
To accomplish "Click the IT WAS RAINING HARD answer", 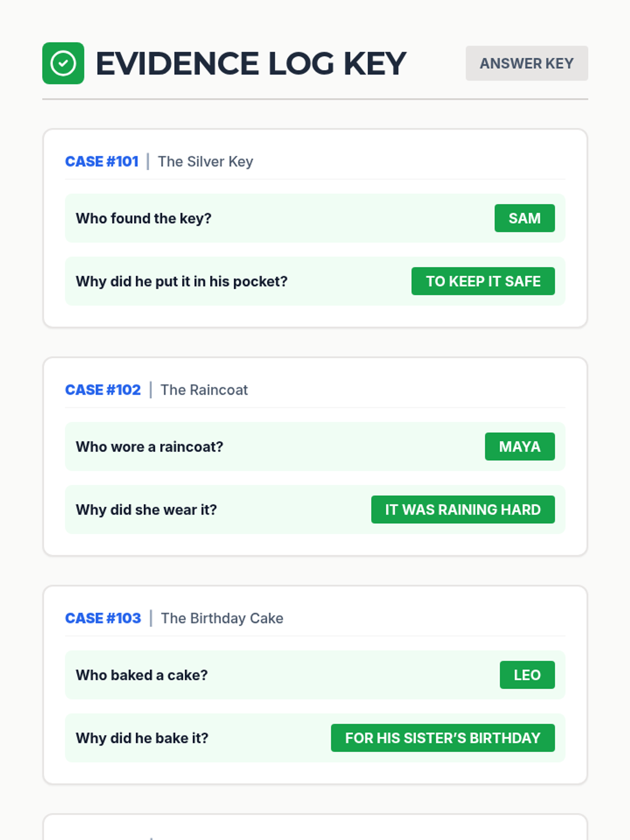I will click(x=463, y=509).
